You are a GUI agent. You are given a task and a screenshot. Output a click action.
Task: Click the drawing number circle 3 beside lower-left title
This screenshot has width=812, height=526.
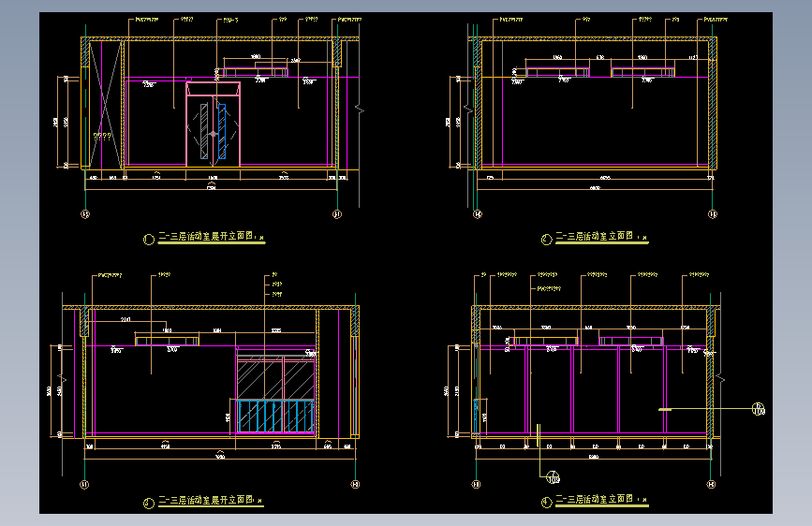pos(149,504)
